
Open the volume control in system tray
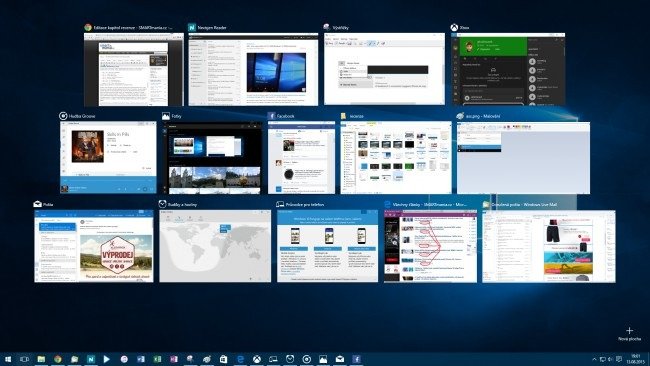click(x=610, y=359)
